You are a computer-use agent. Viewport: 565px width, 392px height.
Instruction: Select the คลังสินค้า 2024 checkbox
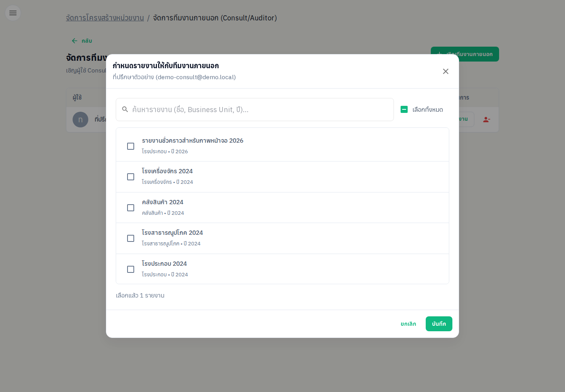[x=131, y=208]
